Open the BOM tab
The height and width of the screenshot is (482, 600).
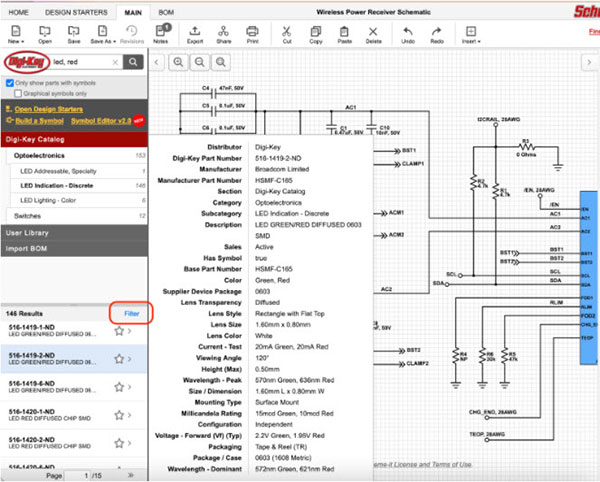click(166, 12)
